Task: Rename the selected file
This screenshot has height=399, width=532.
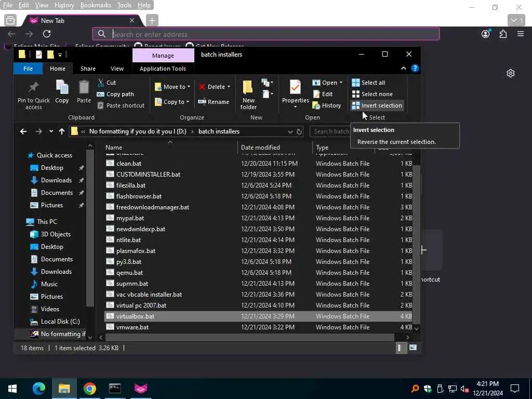Action: 214,102
